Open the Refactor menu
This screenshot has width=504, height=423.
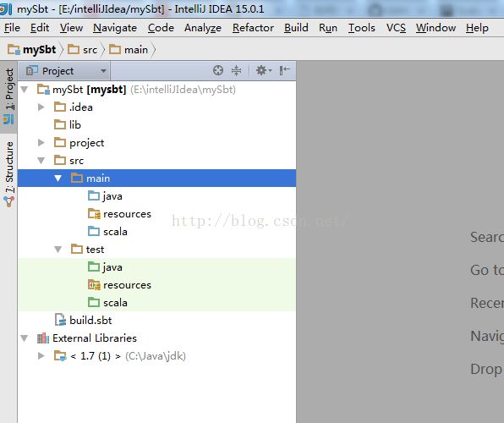point(254,28)
